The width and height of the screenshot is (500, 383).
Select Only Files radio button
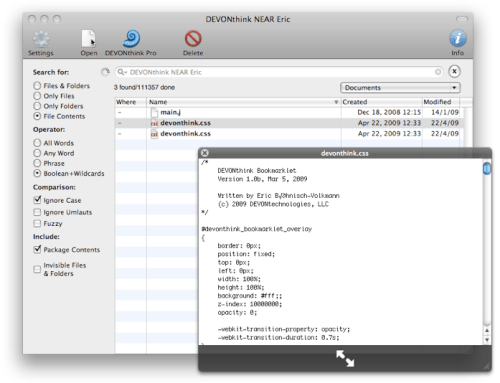pyautogui.click(x=37, y=96)
